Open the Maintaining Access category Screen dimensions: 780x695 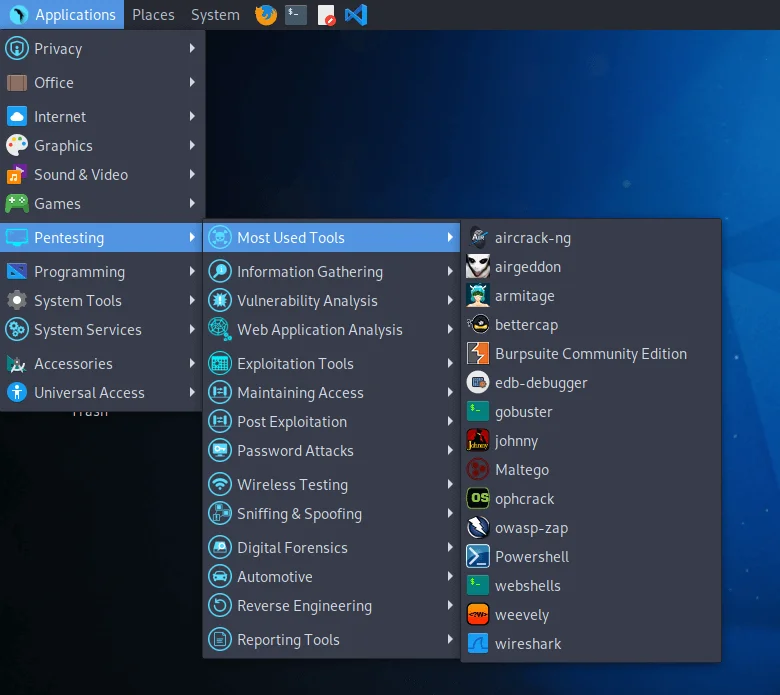(x=331, y=393)
